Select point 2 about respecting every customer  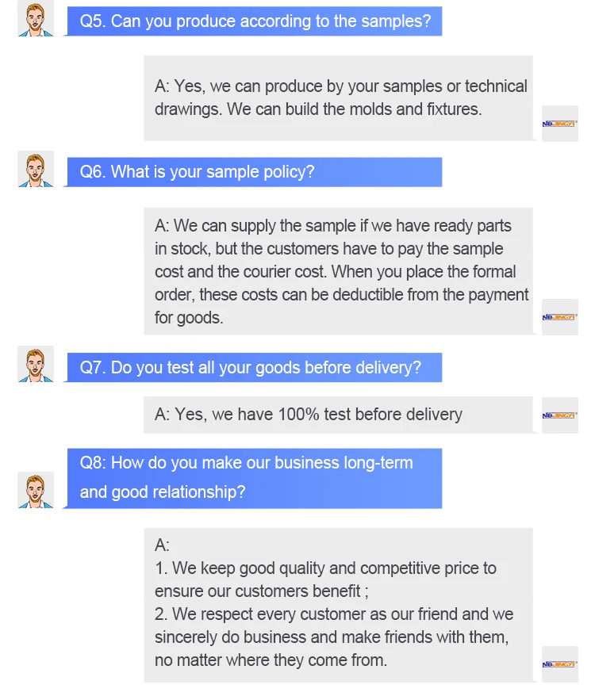point(333,637)
